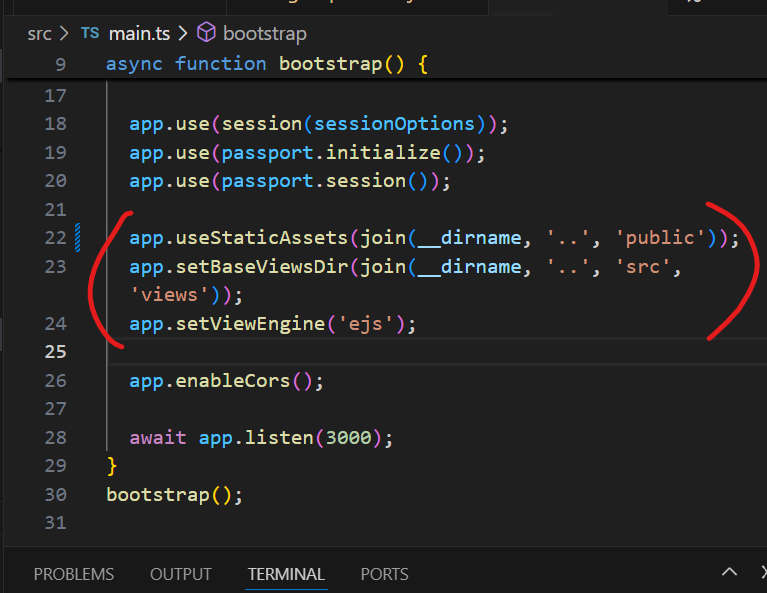The height and width of the screenshot is (593, 767).
Task: Click the modified-line gutter marker at line 22
Action: [x=78, y=238]
